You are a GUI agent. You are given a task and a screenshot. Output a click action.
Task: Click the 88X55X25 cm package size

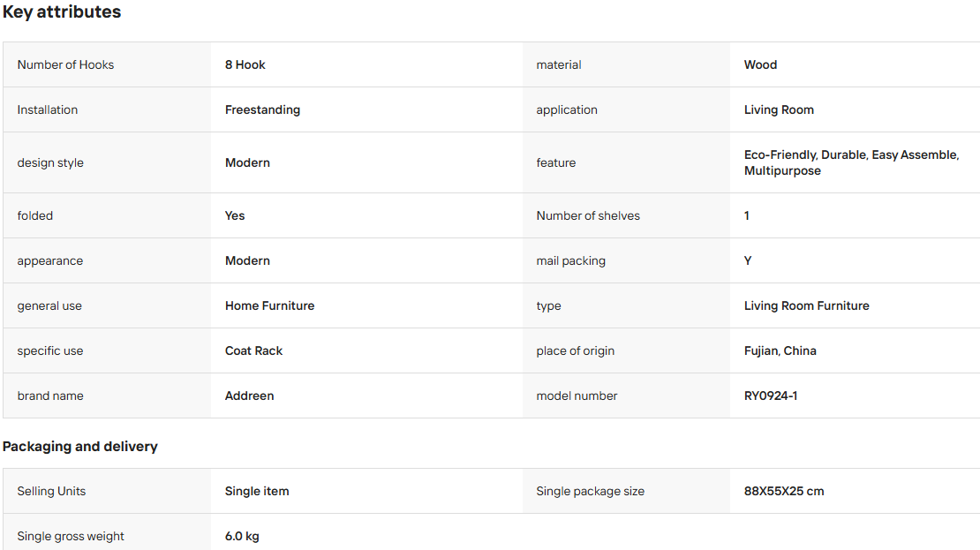click(784, 491)
